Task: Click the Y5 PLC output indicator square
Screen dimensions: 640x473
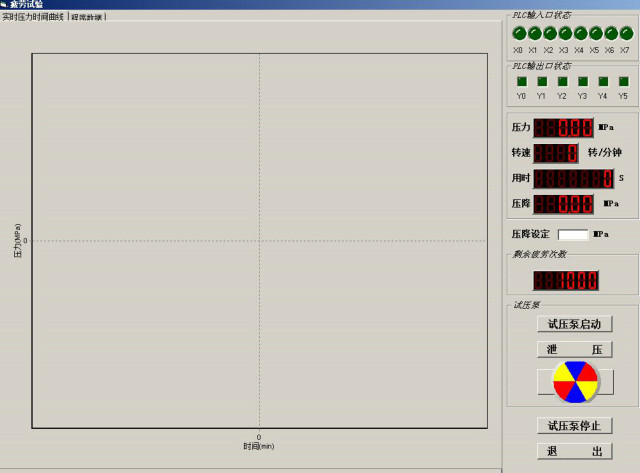Action: coord(623,82)
